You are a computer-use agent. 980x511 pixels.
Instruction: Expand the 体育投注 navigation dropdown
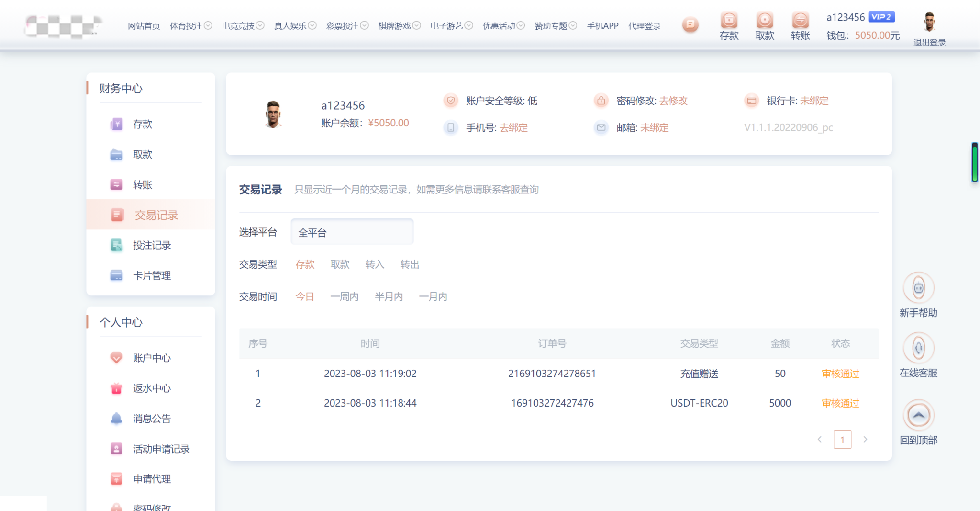tap(190, 26)
